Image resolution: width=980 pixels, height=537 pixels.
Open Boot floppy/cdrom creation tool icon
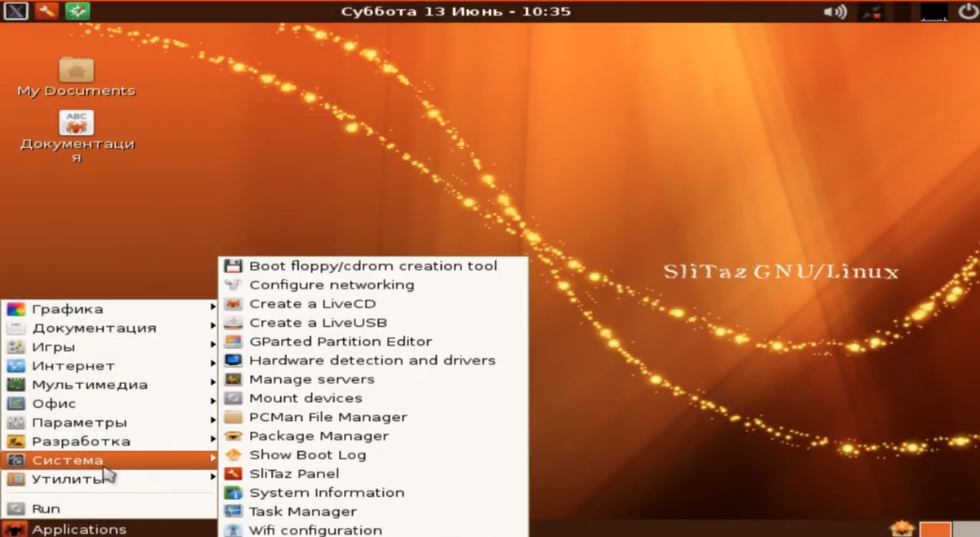[234, 266]
